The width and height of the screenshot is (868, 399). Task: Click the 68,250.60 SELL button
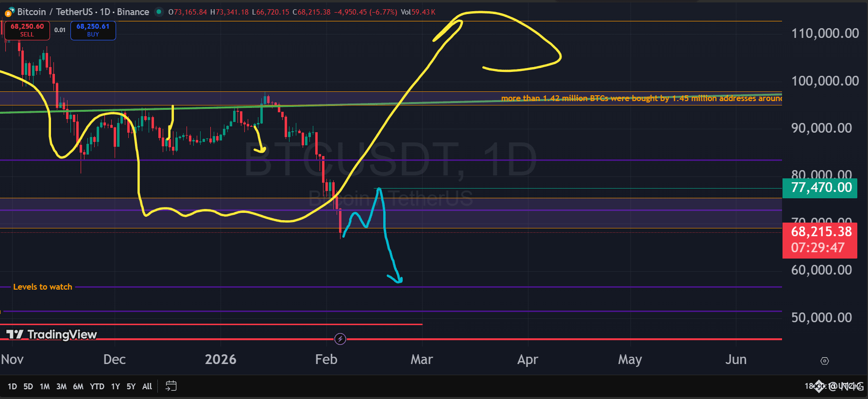pos(27,30)
